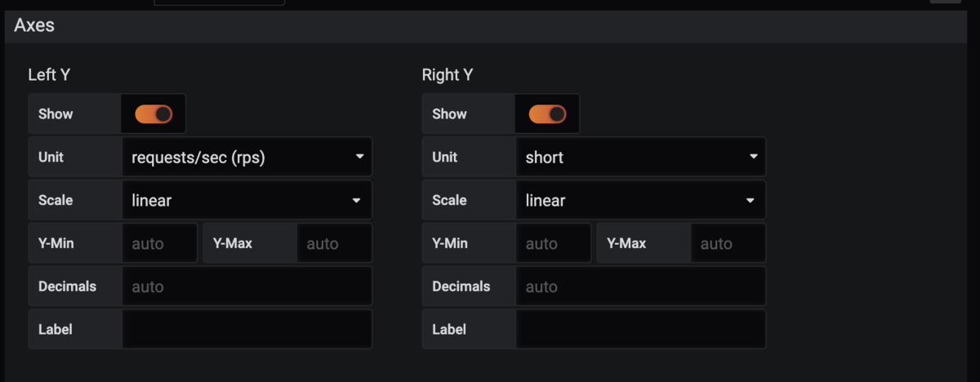Focus the Right Y Decimals field
Viewport: 980px width, 382px height.
640,286
